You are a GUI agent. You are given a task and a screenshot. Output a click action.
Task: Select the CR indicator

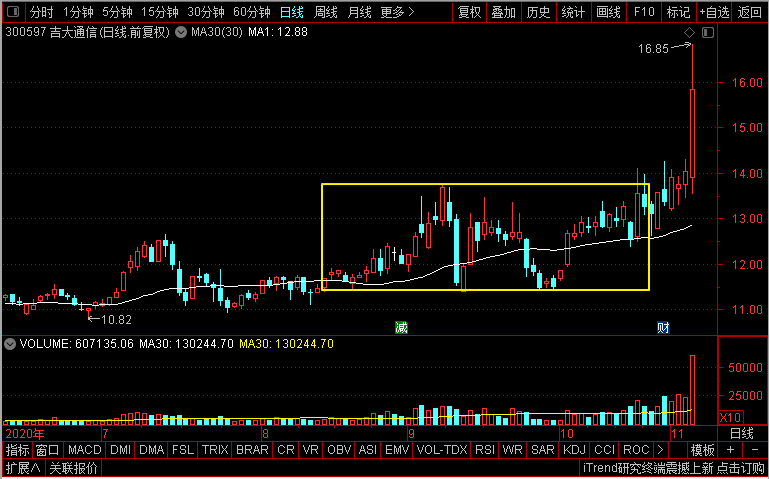pyautogui.click(x=286, y=450)
